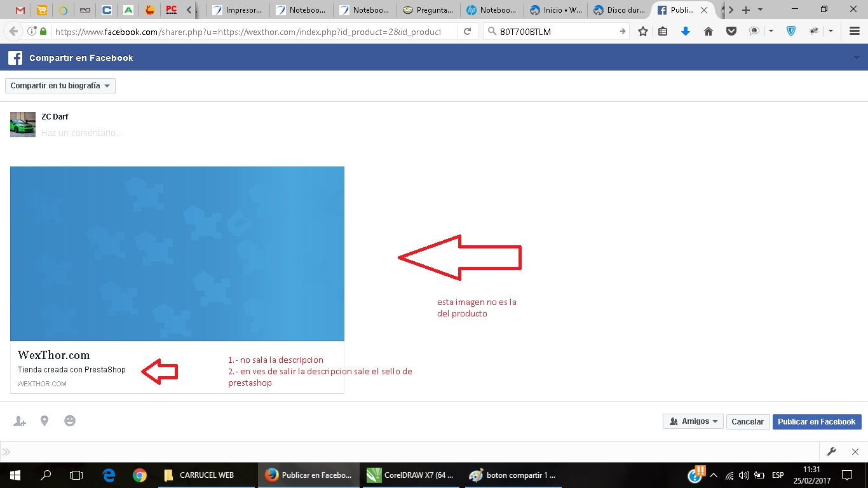Click the search box containing 80T700BTLM
The height and width of the screenshot is (488, 868).
click(x=557, y=31)
